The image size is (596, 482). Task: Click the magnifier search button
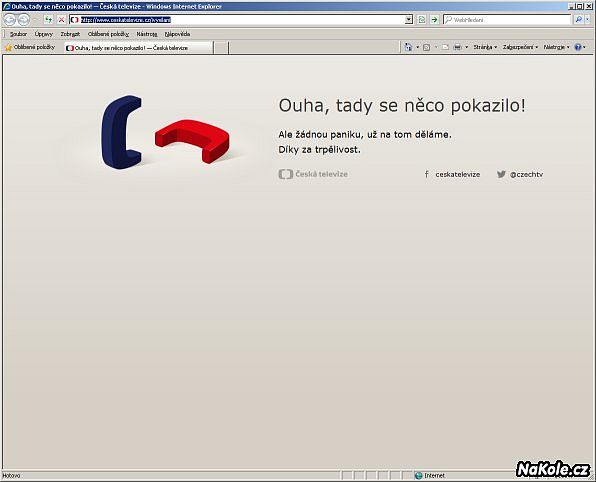(579, 19)
